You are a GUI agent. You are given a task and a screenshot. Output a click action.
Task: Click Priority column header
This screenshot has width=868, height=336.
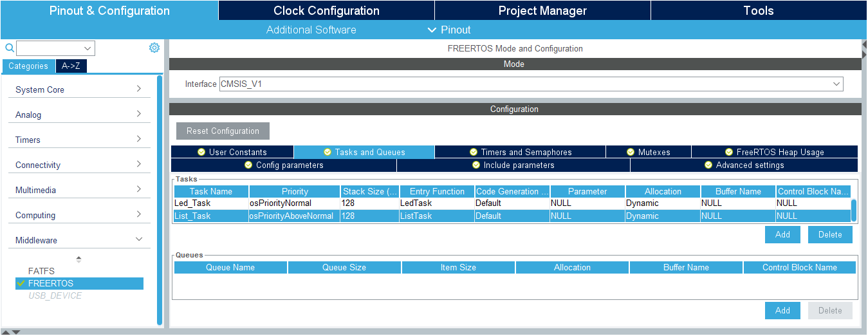tap(295, 191)
